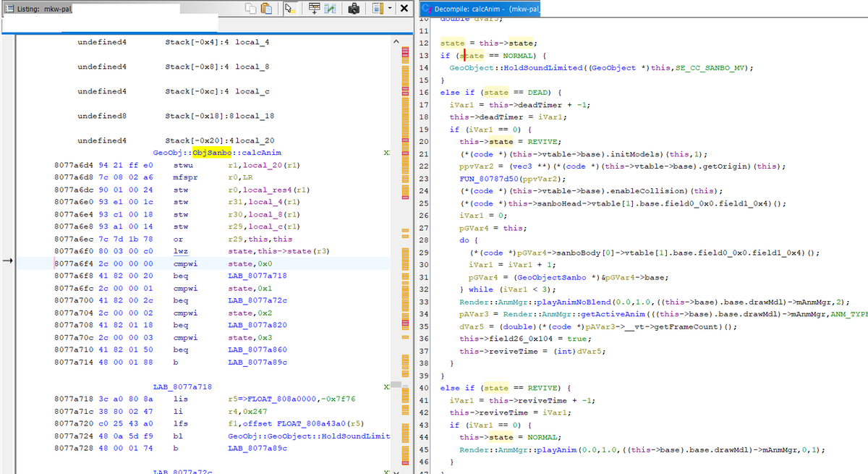The width and height of the screenshot is (868, 474).
Task: Click the listing overview margin color bar
Action: [404, 253]
